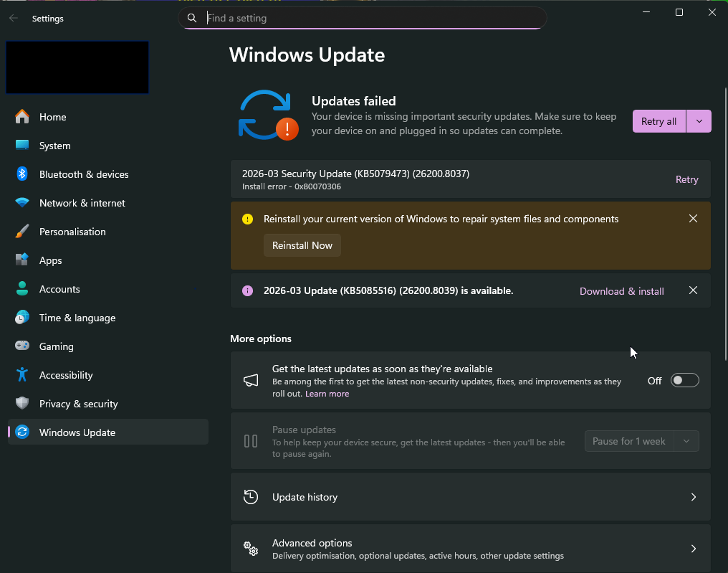The width and height of the screenshot is (728, 573).
Task: Open Gaming settings label
Action: pyautogui.click(x=56, y=346)
